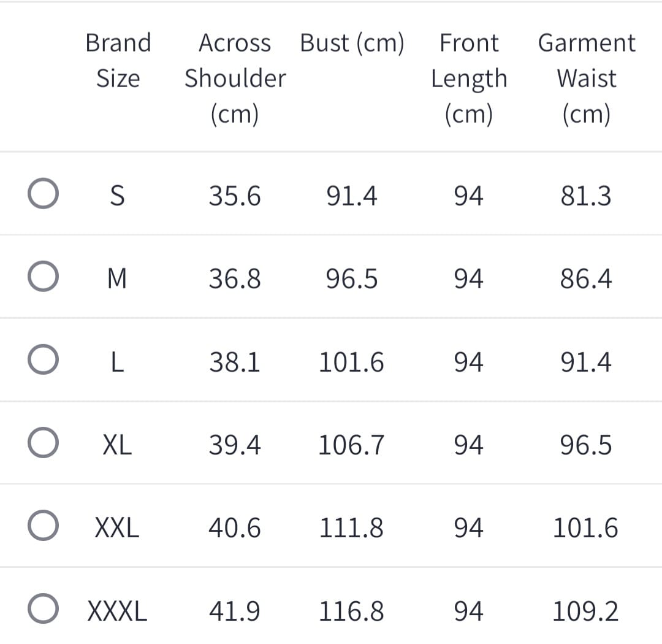This screenshot has width=662, height=644.
Task: Click the Front Length (cm) column header
Action: pyautogui.click(x=469, y=79)
